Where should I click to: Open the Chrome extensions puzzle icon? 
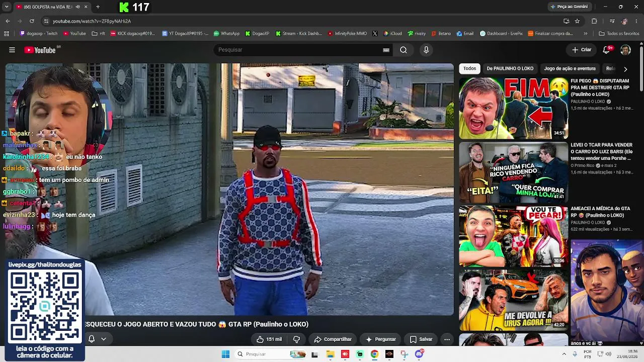click(594, 21)
